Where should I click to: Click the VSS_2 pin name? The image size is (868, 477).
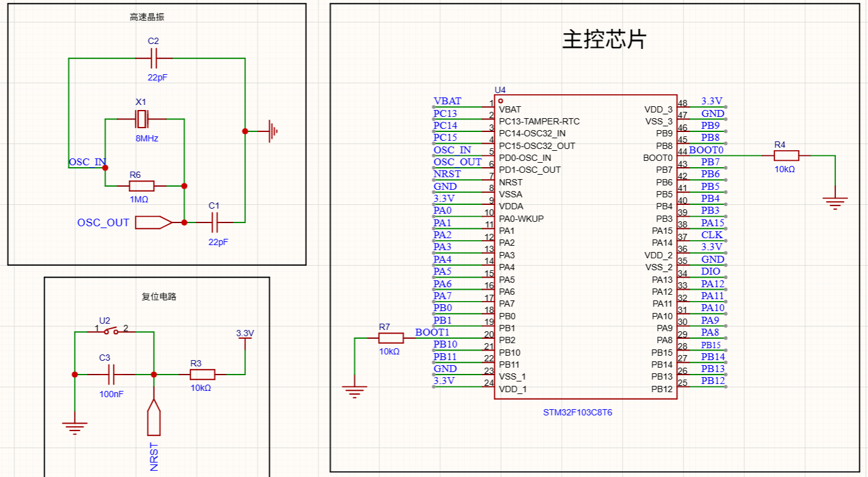pyautogui.click(x=659, y=267)
